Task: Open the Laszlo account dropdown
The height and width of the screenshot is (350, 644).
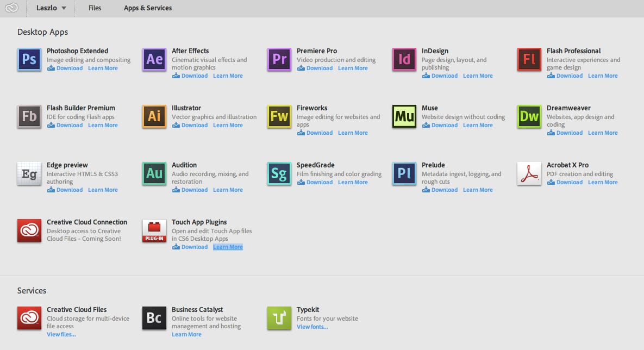Action: [x=51, y=8]
